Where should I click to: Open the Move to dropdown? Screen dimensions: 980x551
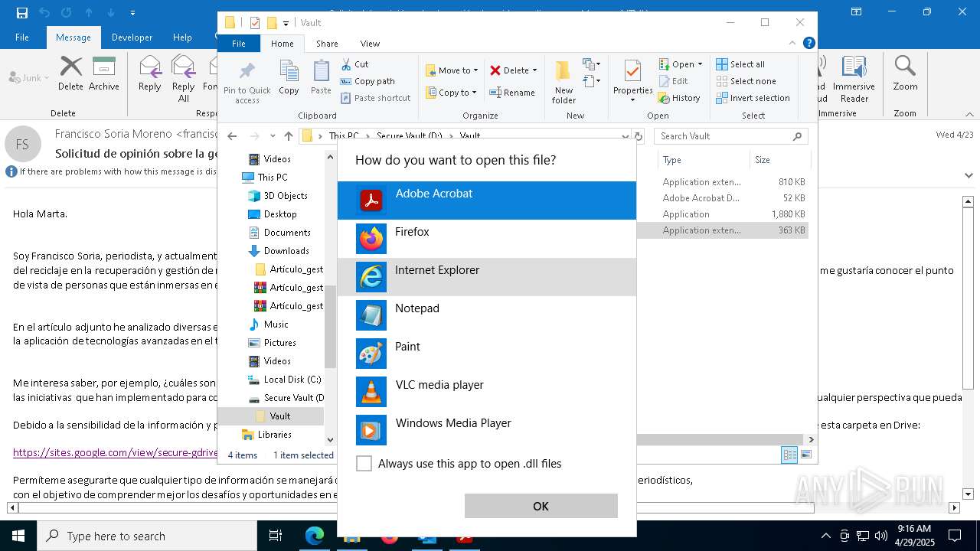click(x=452, y=70)
